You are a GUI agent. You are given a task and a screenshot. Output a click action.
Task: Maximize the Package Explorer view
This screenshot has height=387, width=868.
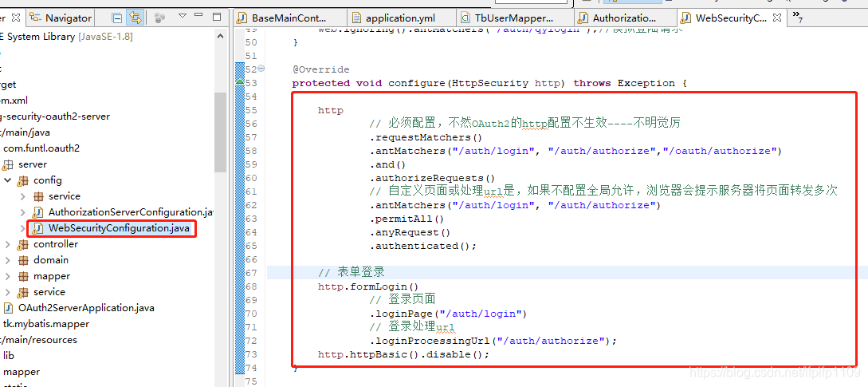pyautogui.click(x=217, y=17)
